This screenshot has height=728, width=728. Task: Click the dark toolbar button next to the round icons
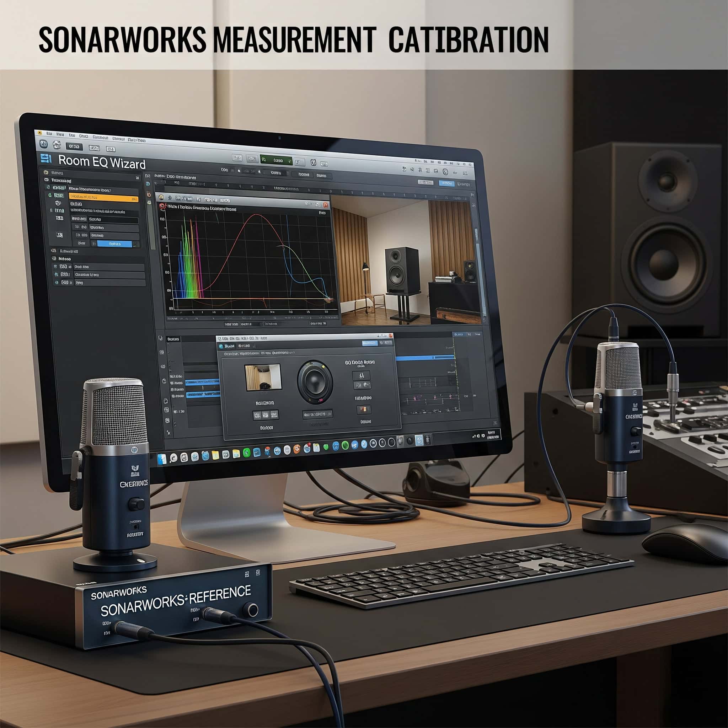pyautogui.click(x=74, y=146)
